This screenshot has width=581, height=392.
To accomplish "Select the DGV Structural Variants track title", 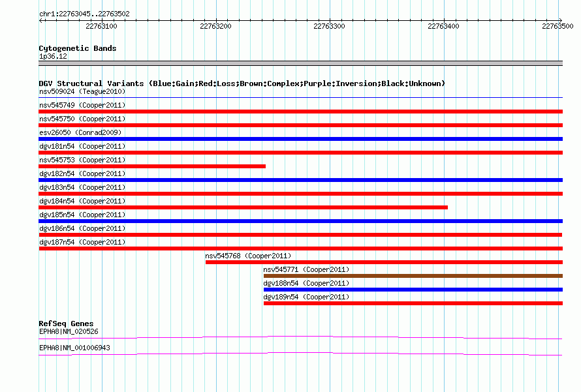I will [242, 83].
